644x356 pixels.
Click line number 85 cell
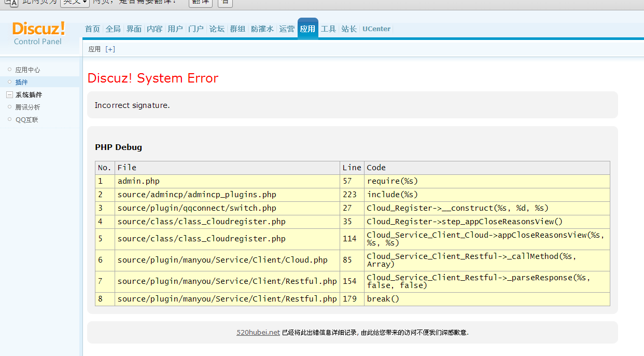point(352,260)
